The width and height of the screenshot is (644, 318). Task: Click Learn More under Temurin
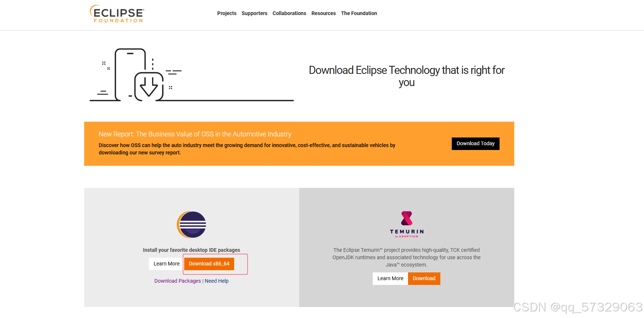pyautogui.click(x=390, y=278)
